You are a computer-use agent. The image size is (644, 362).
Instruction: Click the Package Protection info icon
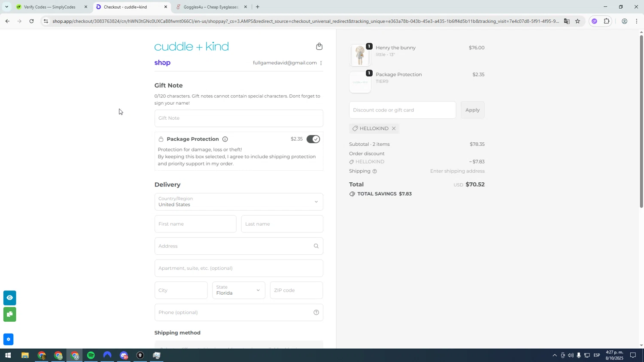click(225, 139)
